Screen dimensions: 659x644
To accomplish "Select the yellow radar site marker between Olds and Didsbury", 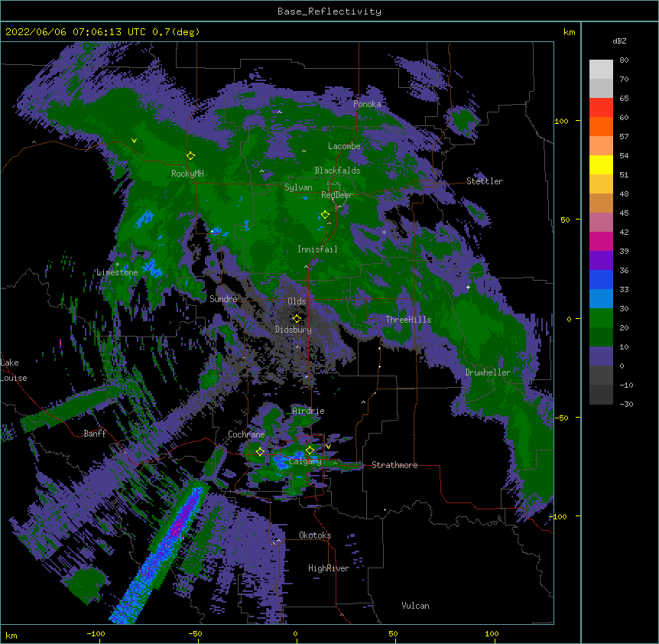I will (297, 318).
